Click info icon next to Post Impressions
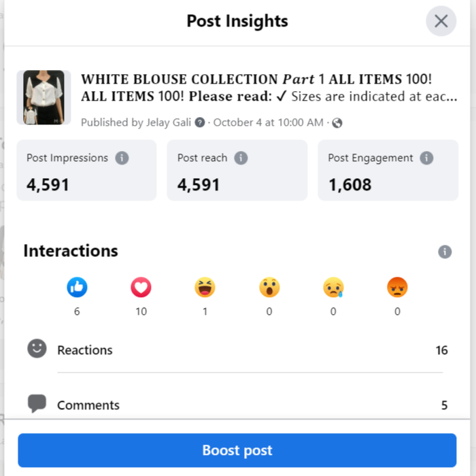Viewport: 476px width, 476px height. [122, 158]
